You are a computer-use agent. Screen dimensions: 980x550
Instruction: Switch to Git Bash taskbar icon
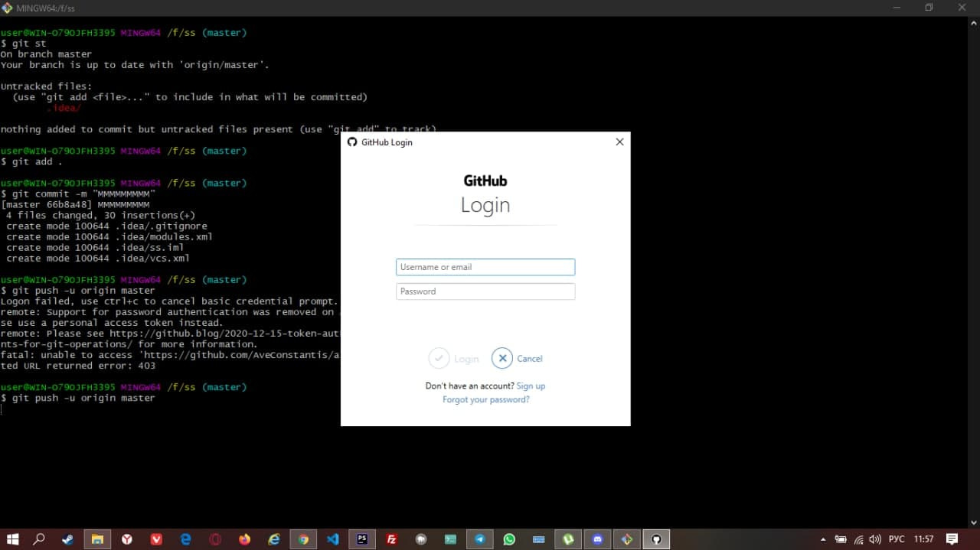(626, 539)
